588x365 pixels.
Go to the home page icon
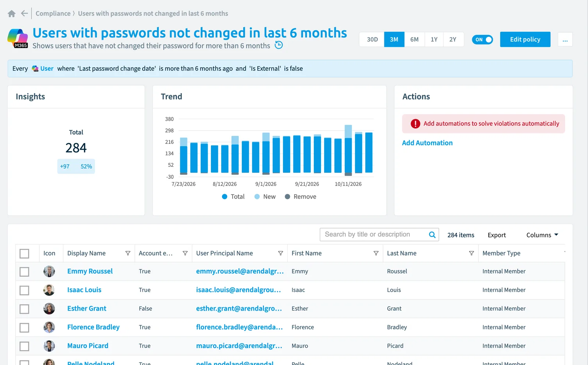click(11, 14)
